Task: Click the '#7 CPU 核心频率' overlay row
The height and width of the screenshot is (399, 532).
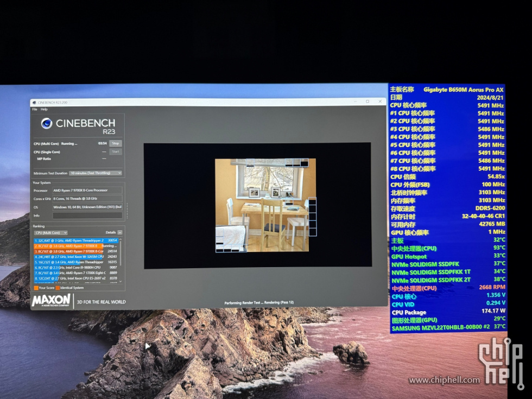Action: click(447, 161)
